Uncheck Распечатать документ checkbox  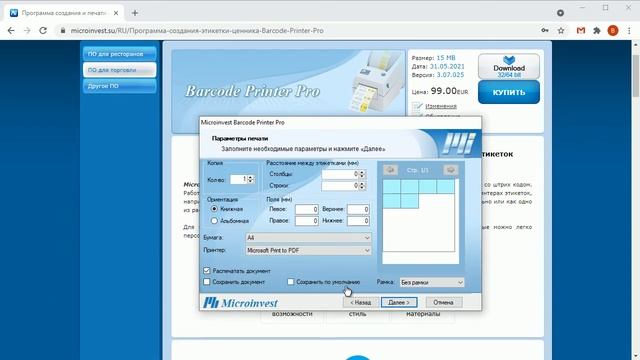tap(207, 271)
